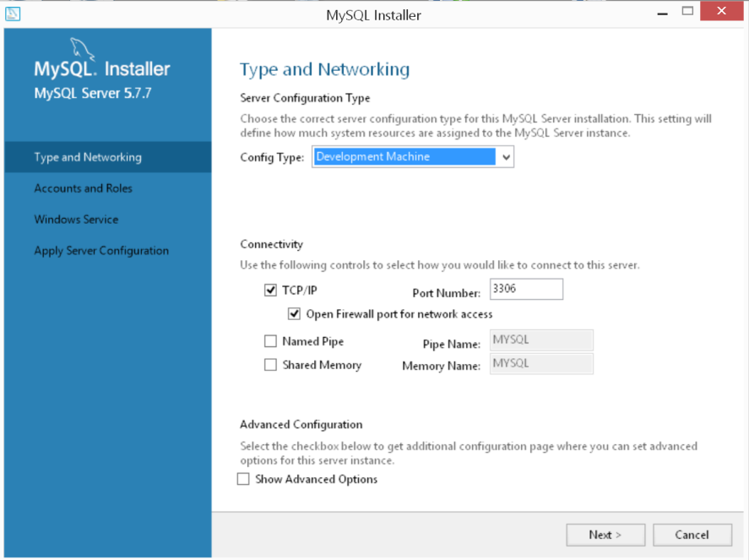The height and width of the screenshot is (560, 749).
Task: Toggle Open Firewall port for network access
Action: (x=294, y=314)
